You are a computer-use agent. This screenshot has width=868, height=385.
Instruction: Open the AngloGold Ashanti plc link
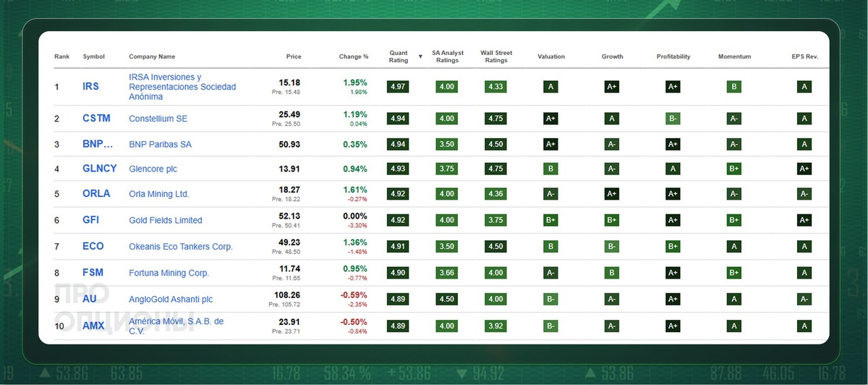[x=171, y=299]
